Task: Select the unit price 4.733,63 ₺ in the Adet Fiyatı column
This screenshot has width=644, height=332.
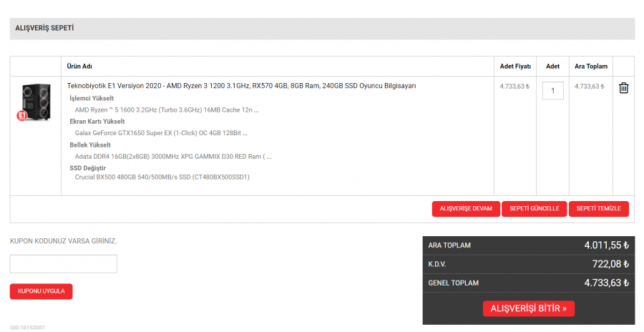Action: [x=514, y=87]
